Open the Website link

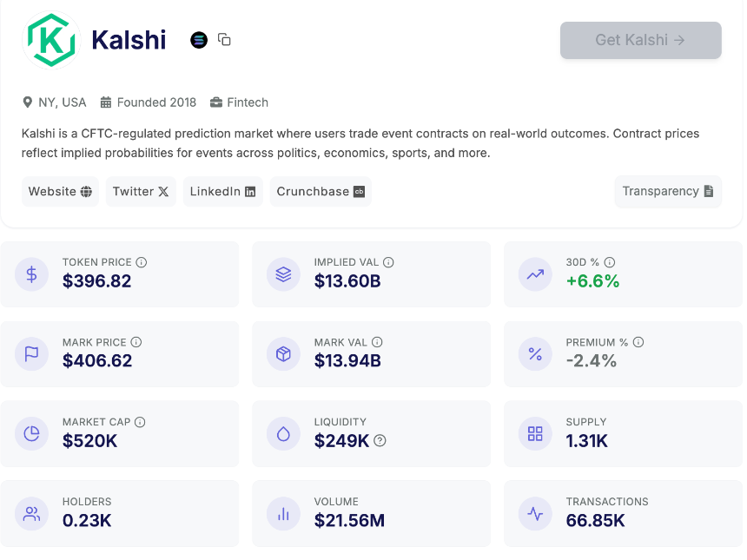coord(60,192)
